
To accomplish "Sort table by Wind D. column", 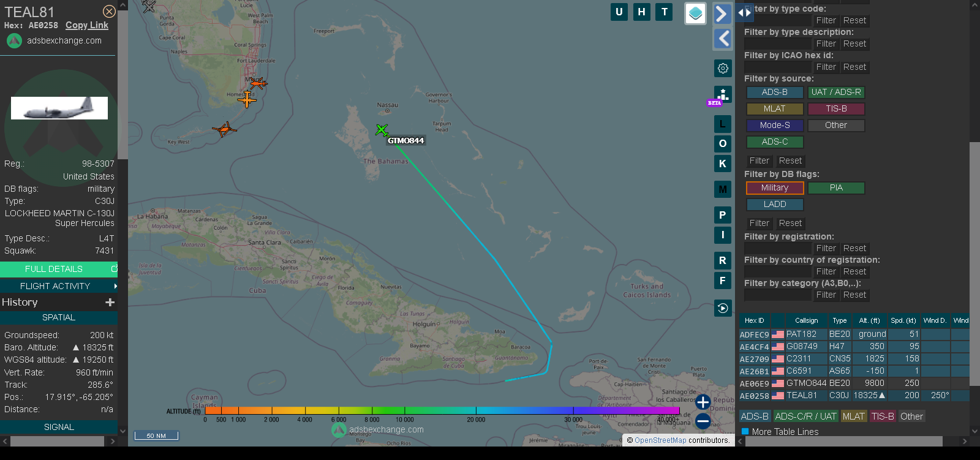I will 935,320.
